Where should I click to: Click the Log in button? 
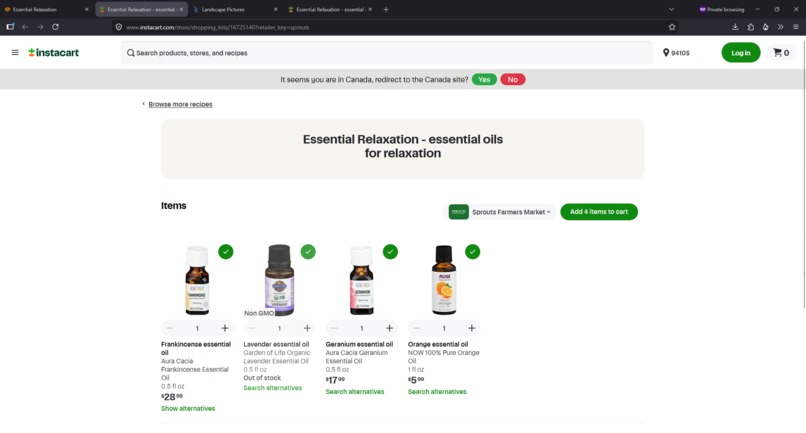[x=741, y=52]
